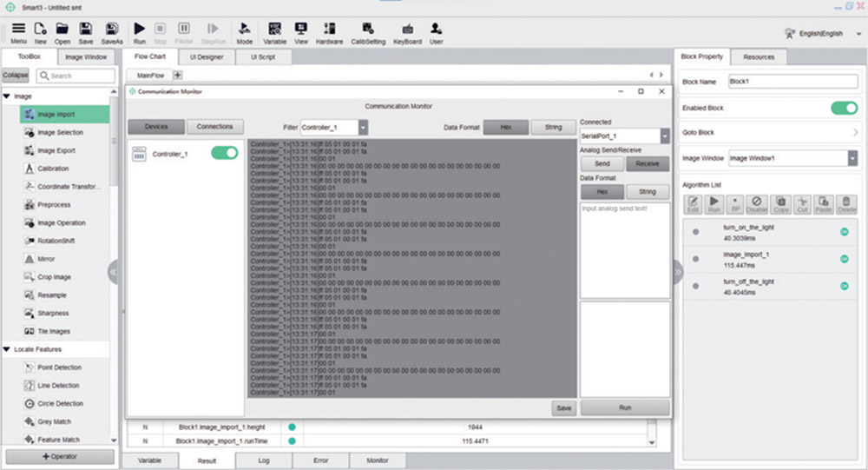Open the Log tab at bottom

pos(264,460)
